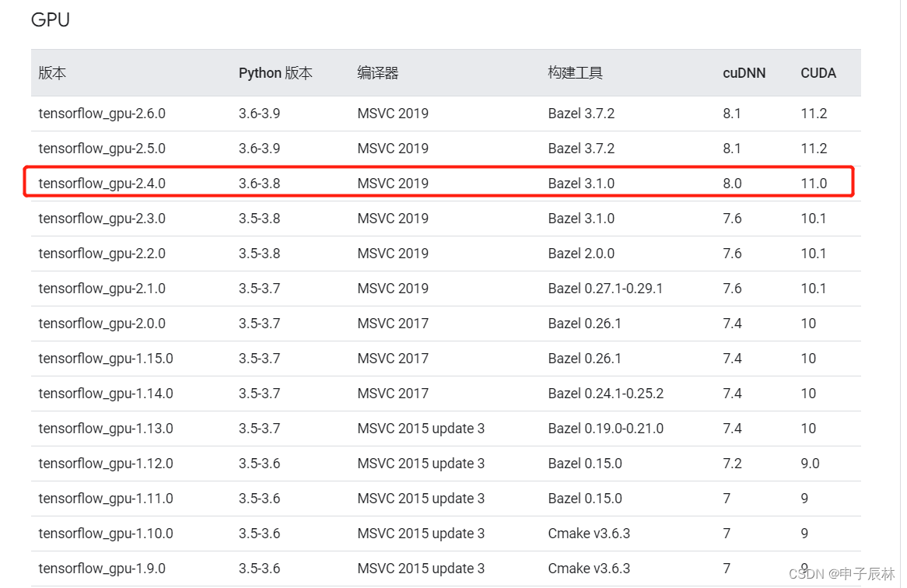Click MSVC 2017 in tensorflow_gpu-1.15.0 row
Image resolution: width=907 pixels, height=588 pixels.
[393, 359]
